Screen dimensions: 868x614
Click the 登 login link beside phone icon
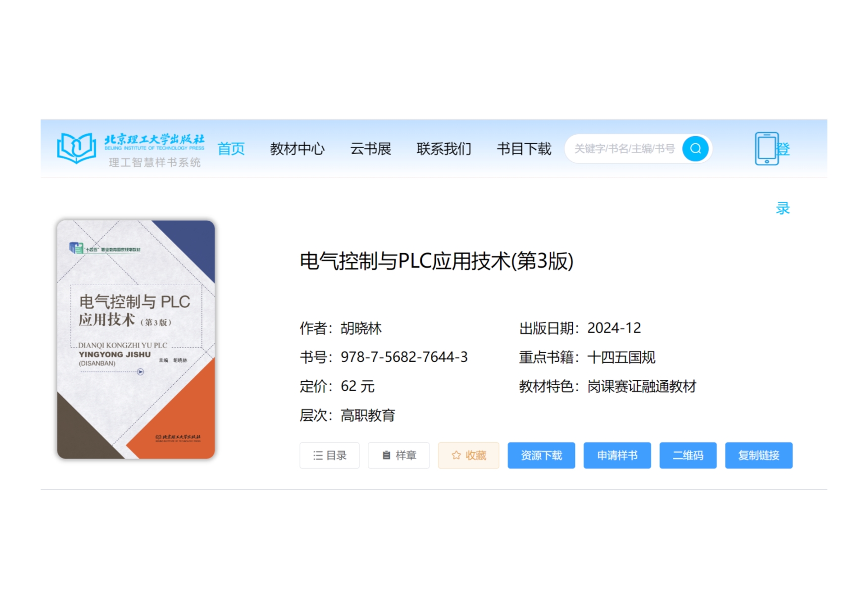tap(783, 149)
